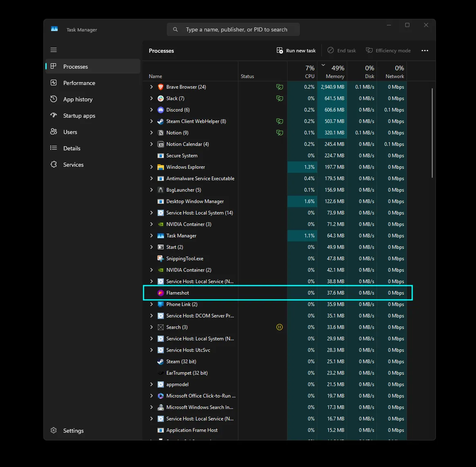476x467 pixels.
Task: Click the Start (2) process icon
Action: (161, 247)
